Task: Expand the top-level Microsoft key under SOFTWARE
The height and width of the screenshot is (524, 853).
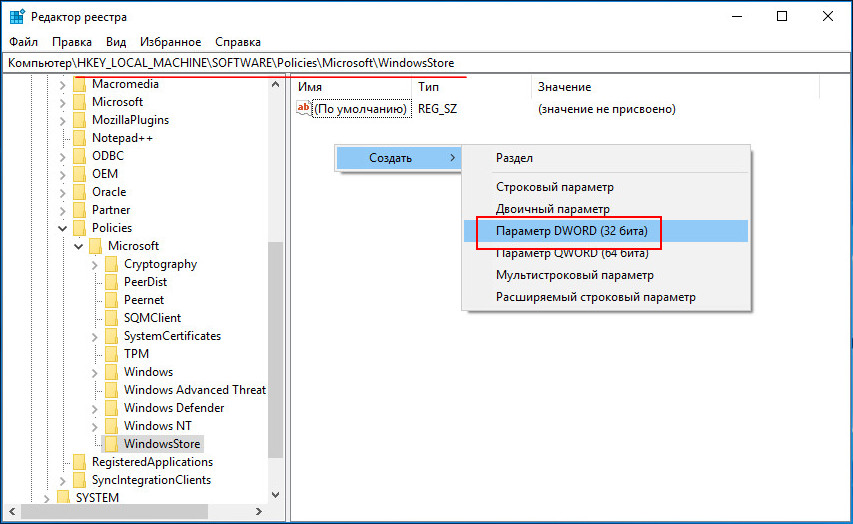Action: (63, 103)
